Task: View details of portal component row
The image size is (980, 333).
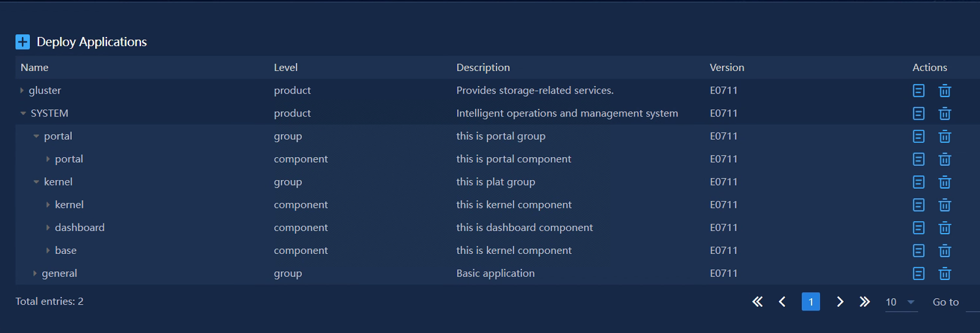Action: coord(918,159)
